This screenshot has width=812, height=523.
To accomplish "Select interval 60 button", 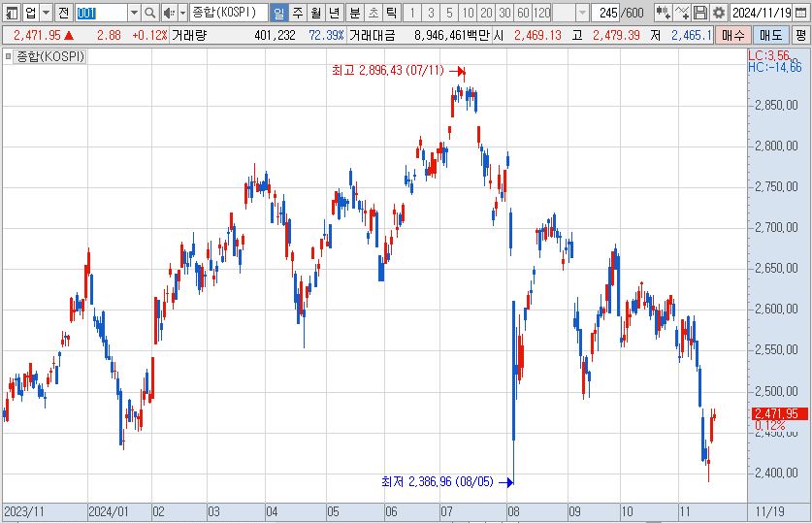I will [523, 13].
